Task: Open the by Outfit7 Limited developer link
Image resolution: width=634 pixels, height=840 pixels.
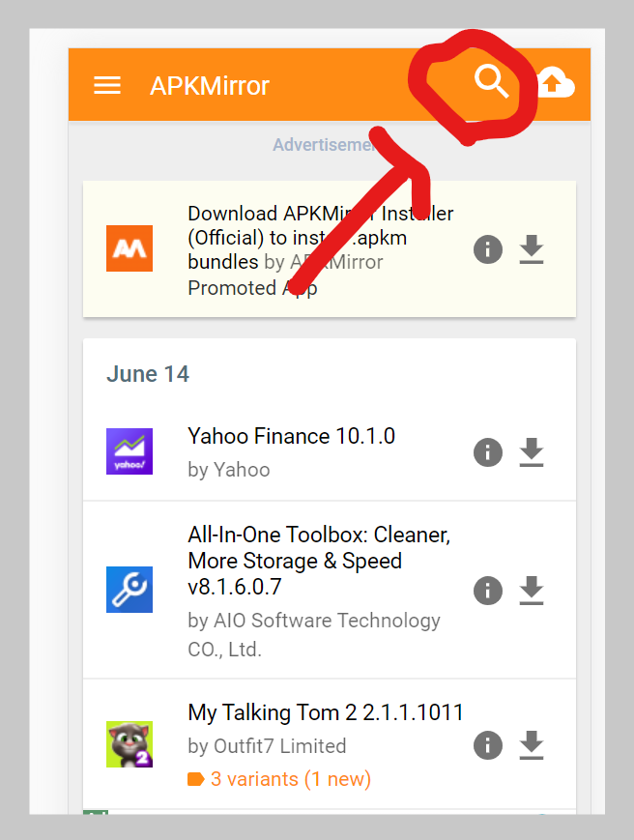Action: point(267,745)
